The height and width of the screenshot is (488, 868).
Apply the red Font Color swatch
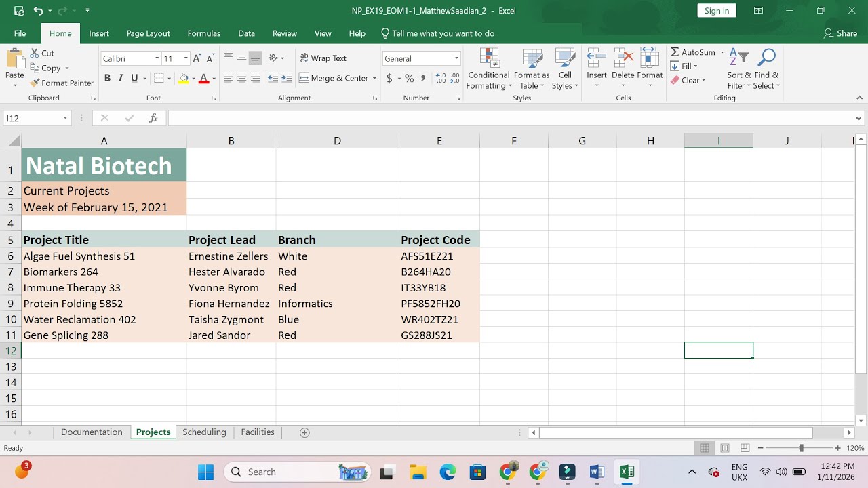coord(203,79)
